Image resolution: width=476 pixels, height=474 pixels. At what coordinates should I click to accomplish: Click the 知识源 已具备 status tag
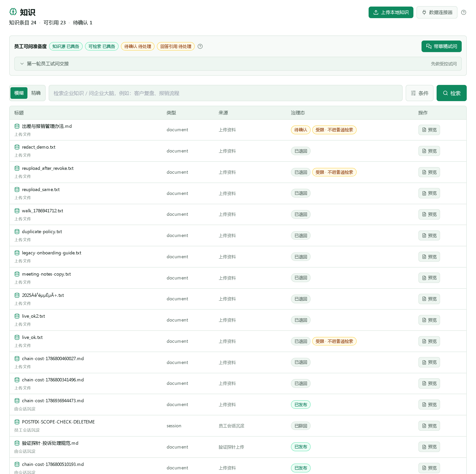coord(66,46)
